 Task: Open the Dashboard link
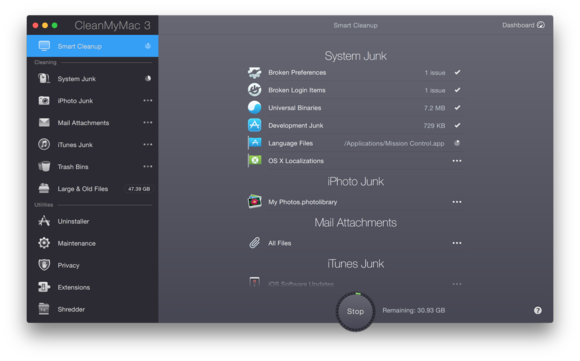pyautogui.click(x=523, y=25)
